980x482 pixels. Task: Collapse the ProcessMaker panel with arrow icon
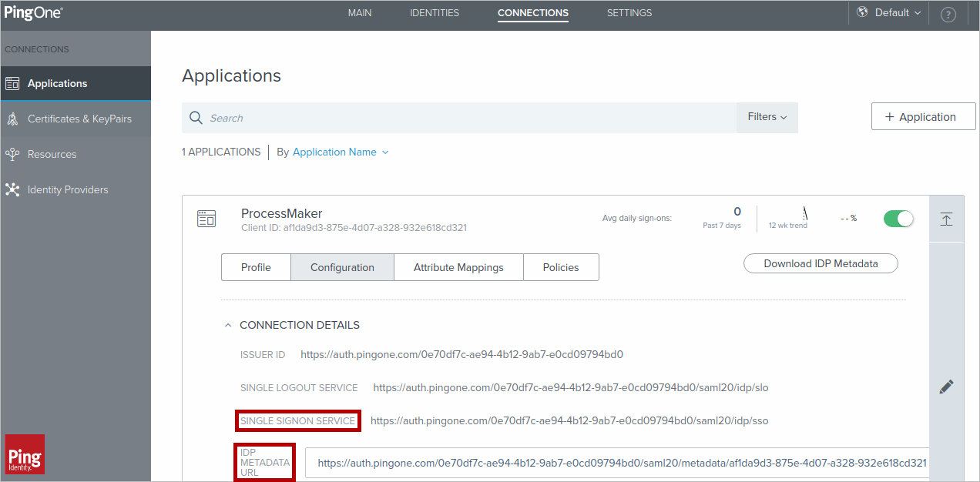(x=947, y=219)
